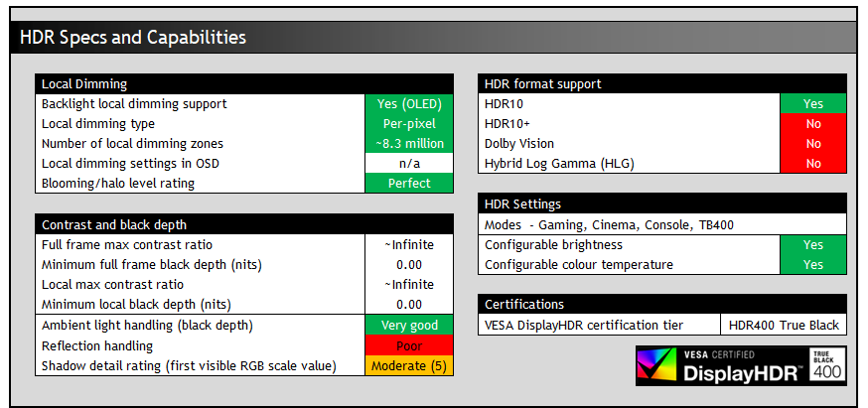This screenshot has height=408, width=868.
Task: Click the Certifications section header
Action: tap(662, 304)
